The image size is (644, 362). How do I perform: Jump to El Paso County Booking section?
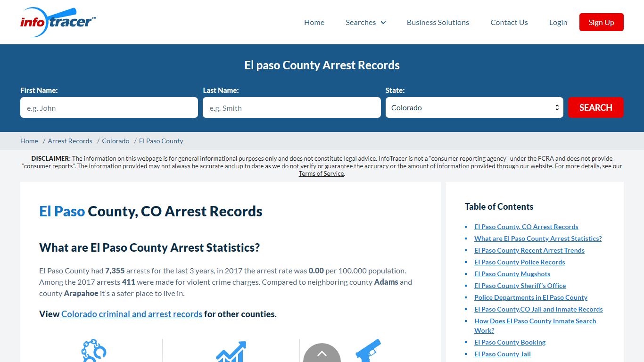click(x=510, y=342)
